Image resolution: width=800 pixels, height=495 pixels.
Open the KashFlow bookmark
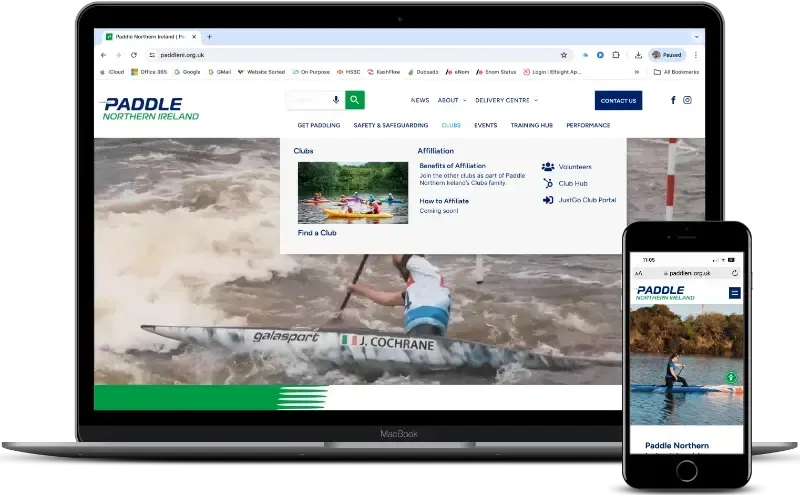(x=384, y=72)
